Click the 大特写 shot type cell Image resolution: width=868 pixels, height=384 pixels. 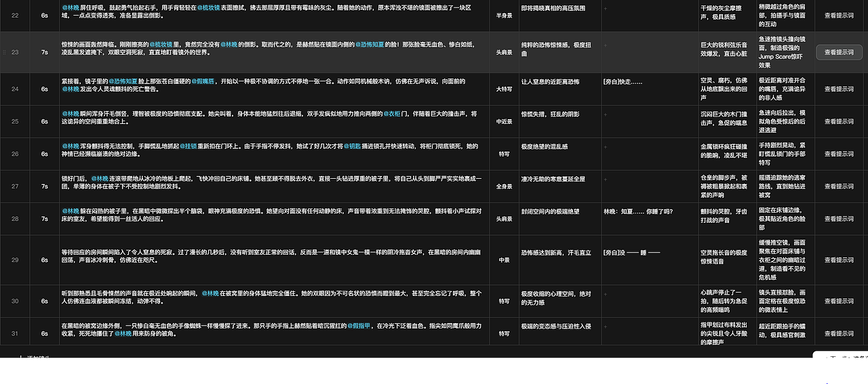point(505,89)
